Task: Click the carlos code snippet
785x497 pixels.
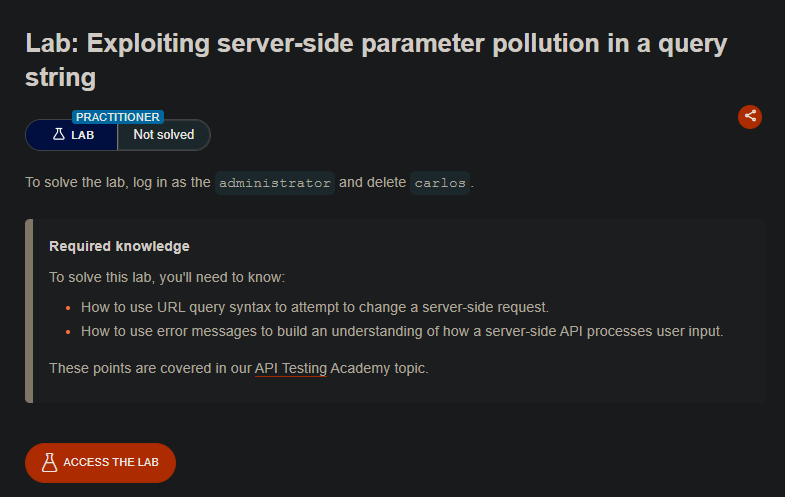Action: (440, 183)
